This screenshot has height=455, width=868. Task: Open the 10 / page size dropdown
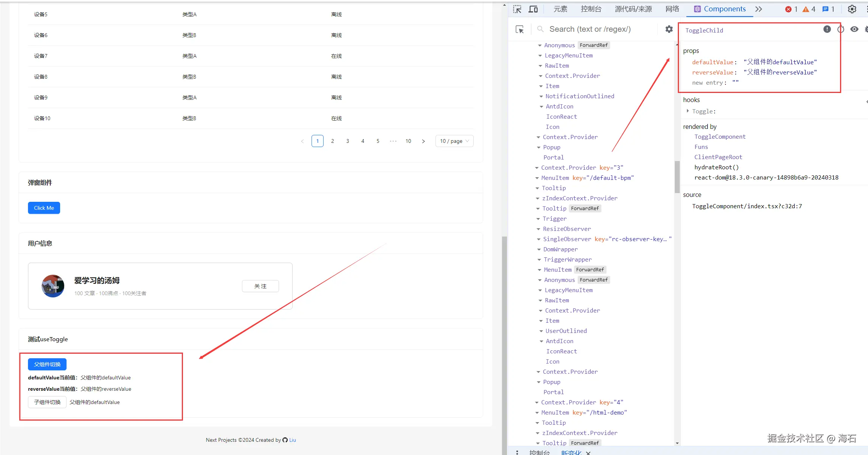pos(454,141)
